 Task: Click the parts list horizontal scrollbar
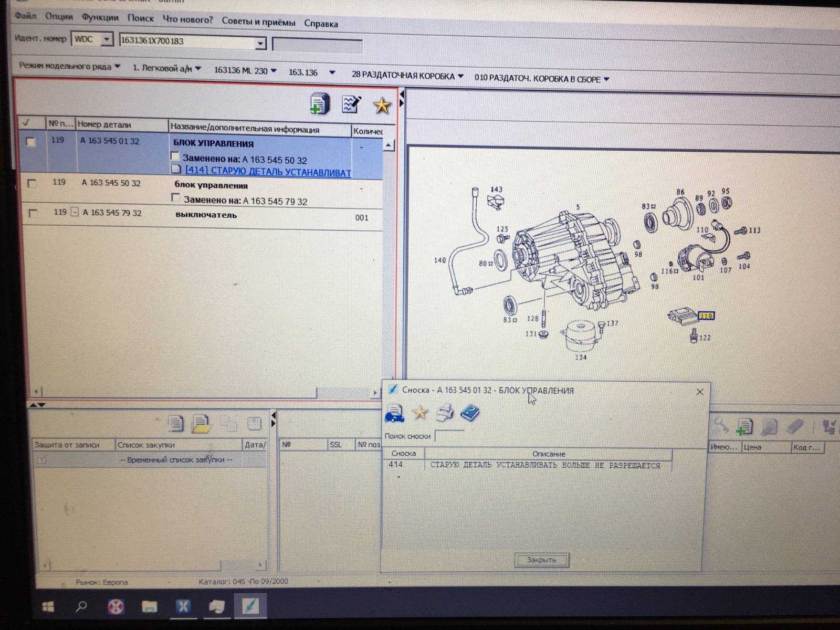coord(178,392)
